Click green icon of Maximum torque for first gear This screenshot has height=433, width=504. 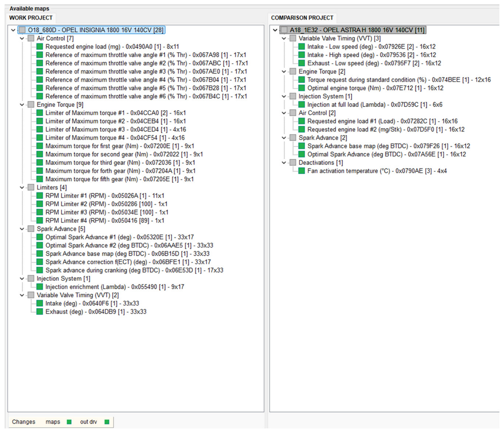pos(40,146)
